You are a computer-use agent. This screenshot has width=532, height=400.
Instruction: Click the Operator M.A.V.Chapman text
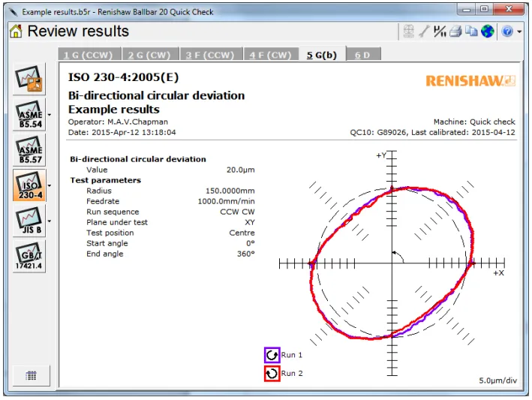pos(118,122)
